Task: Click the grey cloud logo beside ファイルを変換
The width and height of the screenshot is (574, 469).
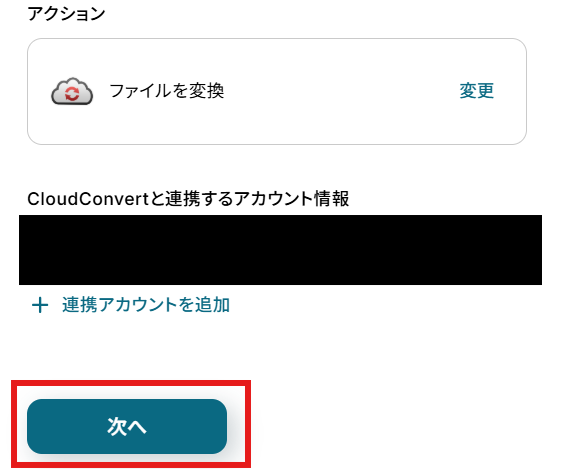Action: click(72, 91)
